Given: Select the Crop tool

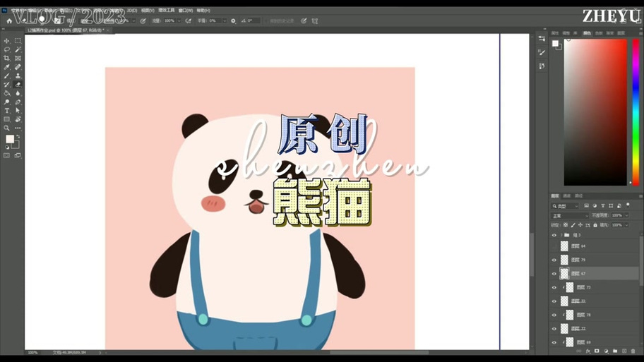Looking at the screenshot, I should 6,59.
